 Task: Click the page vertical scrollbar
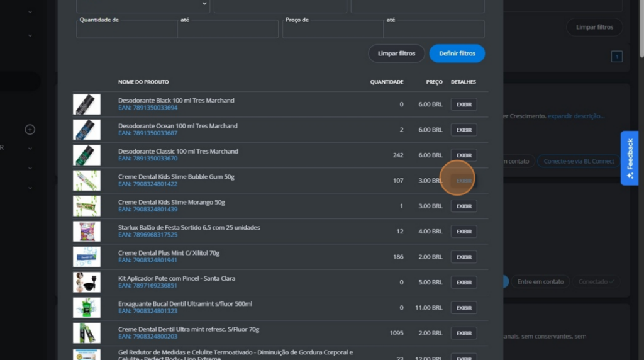pos(641,29)
